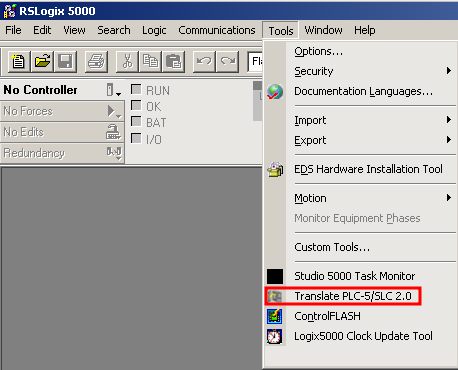
Task: Expand the Security submenu arrow
Action: 449,71
